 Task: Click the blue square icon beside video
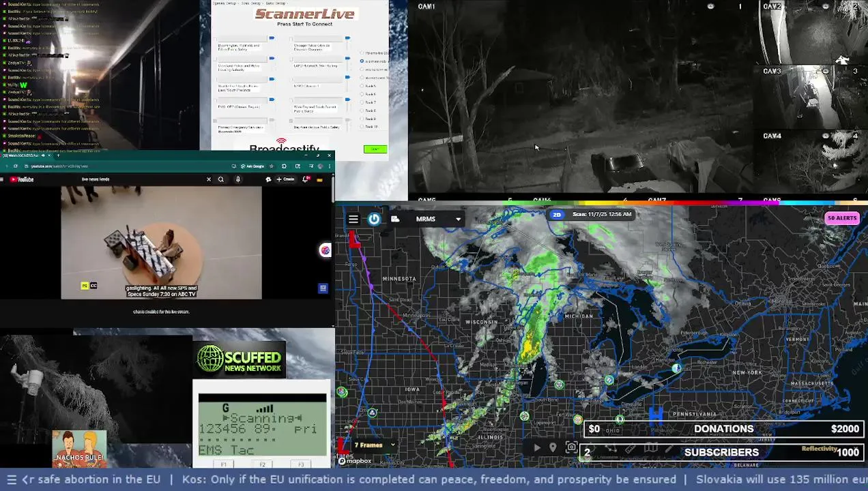(323, 288)
